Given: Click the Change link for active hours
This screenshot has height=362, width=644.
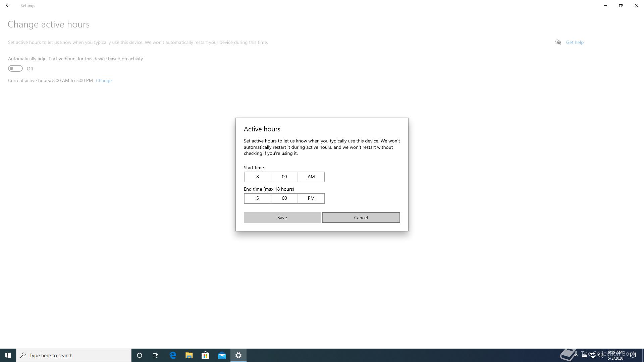Looking at the screenshot, I should [x=104, y=80].
